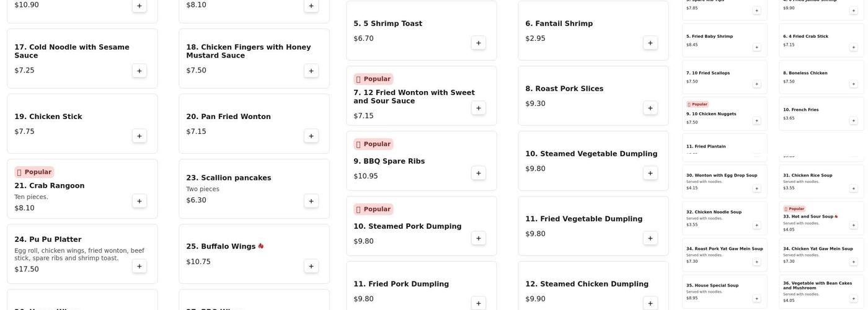Add Chicken Fingers with Honey Mustard Sauce

pyautogui.click(x=311, y=71)
